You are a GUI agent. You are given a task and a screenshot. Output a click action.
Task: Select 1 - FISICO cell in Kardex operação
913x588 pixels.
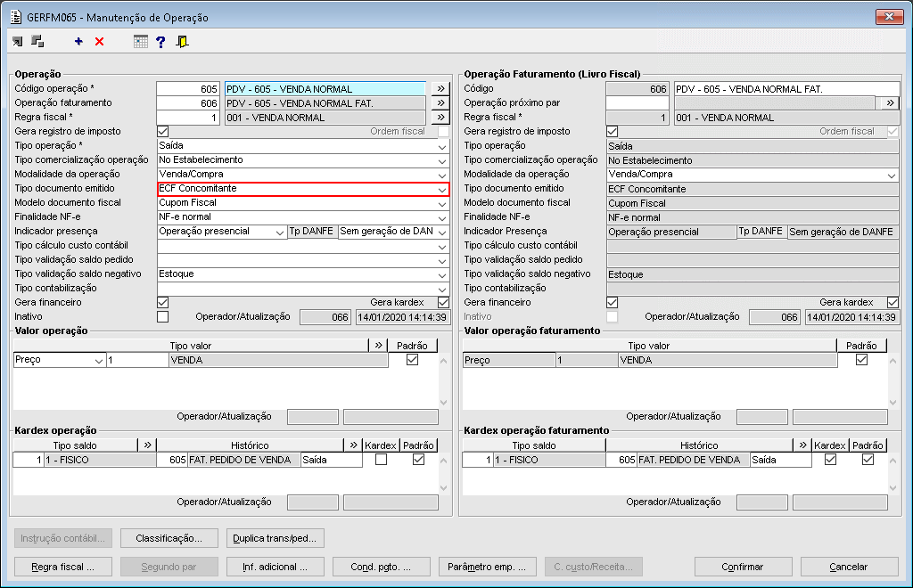(100, 460)
